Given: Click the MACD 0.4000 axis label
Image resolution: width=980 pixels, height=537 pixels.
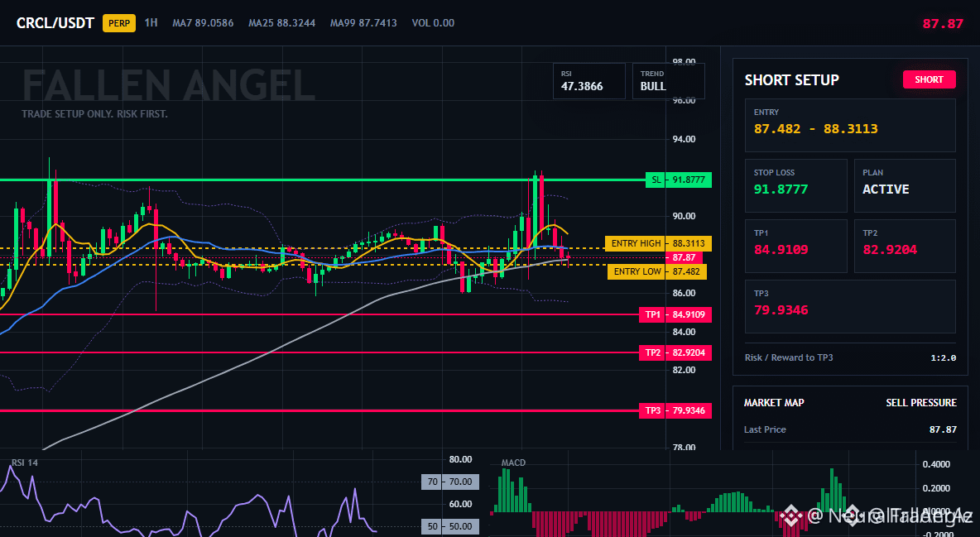Looking at the screenshot, I should [x=936, y=464].
